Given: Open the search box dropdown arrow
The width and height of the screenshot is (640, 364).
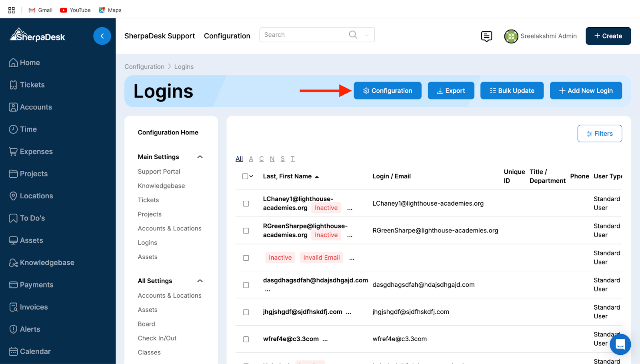Looking at the screenshot, I should (367, 36).
